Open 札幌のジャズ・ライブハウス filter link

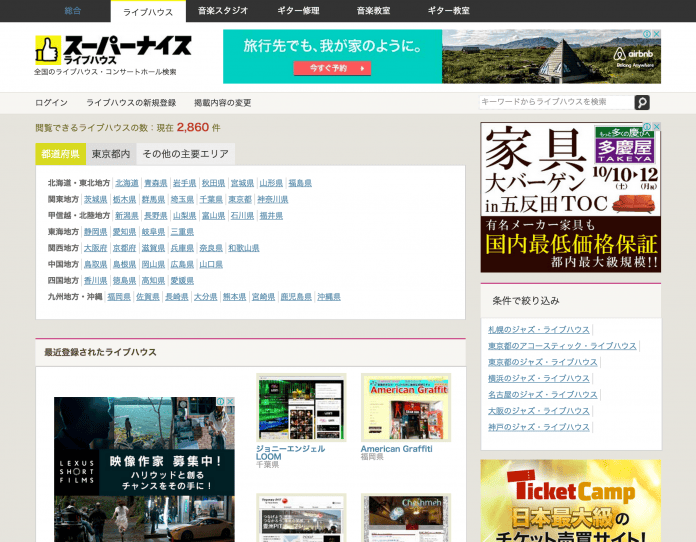(x=539, y=330)
